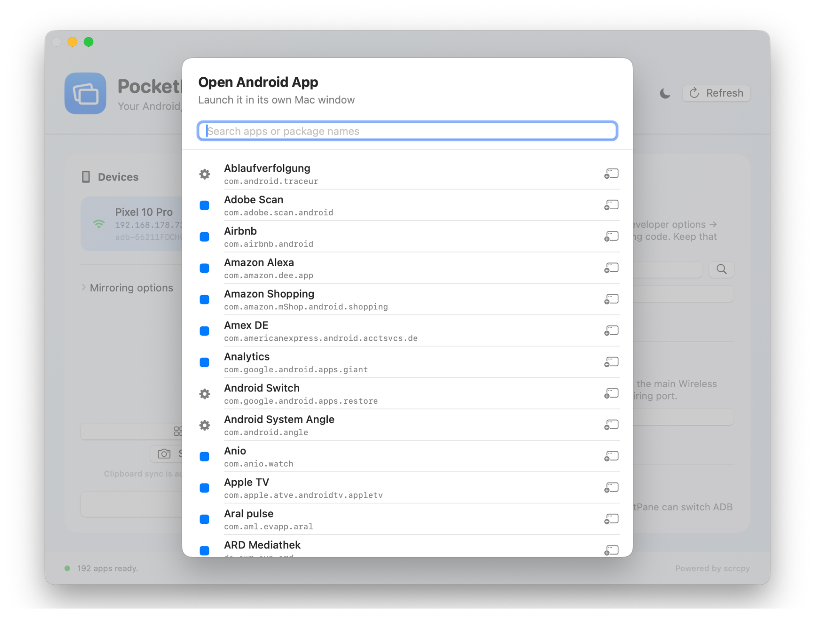Select the Amex DE app name
Screen dimensions: 815x644
click(x=246, y=325)
